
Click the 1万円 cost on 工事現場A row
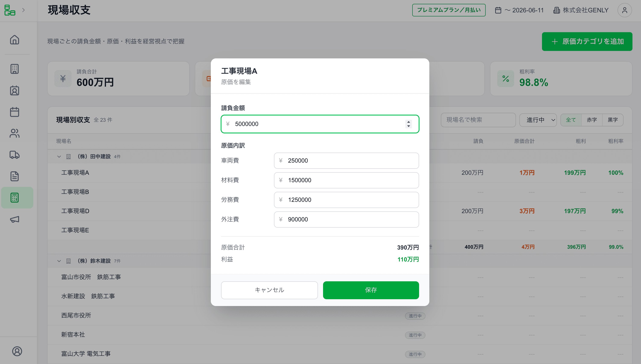tap(527, 173)
